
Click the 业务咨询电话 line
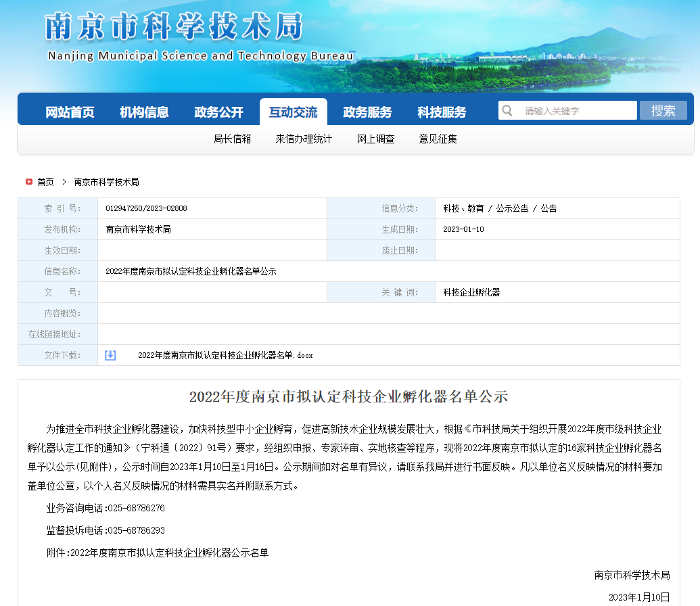pyautogui.click(x=106, y=508)
